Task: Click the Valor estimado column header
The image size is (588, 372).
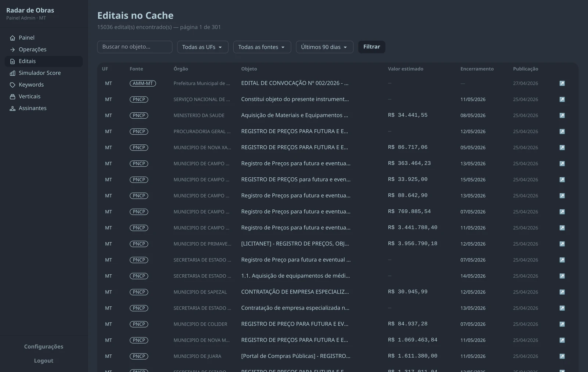Action: click(405, 69)
